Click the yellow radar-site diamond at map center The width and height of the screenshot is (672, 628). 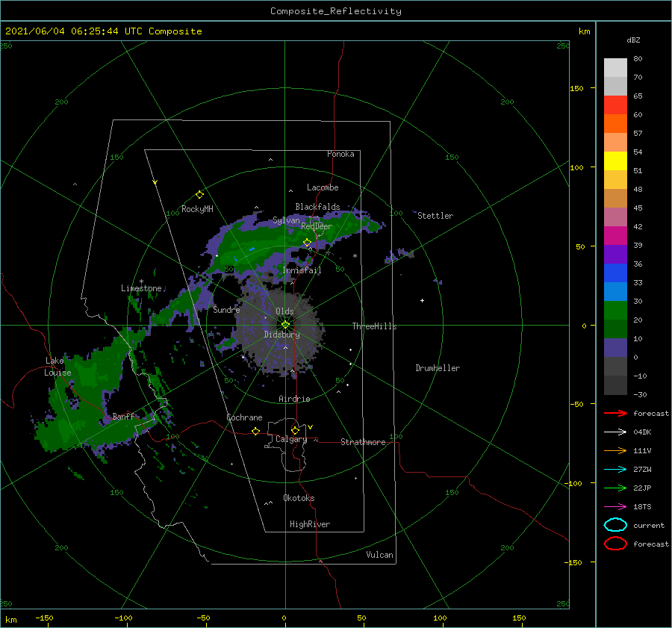tap(285, 325)
